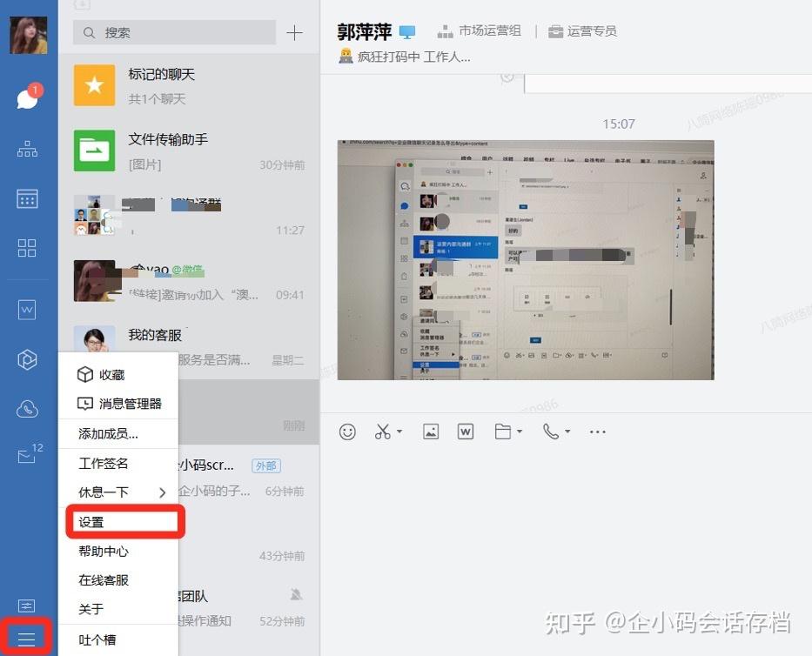The image size is (812, 656).
Task: Open the emoji picker in the chat toolbar
Action: pyautogui.click(x=347, y=431)
